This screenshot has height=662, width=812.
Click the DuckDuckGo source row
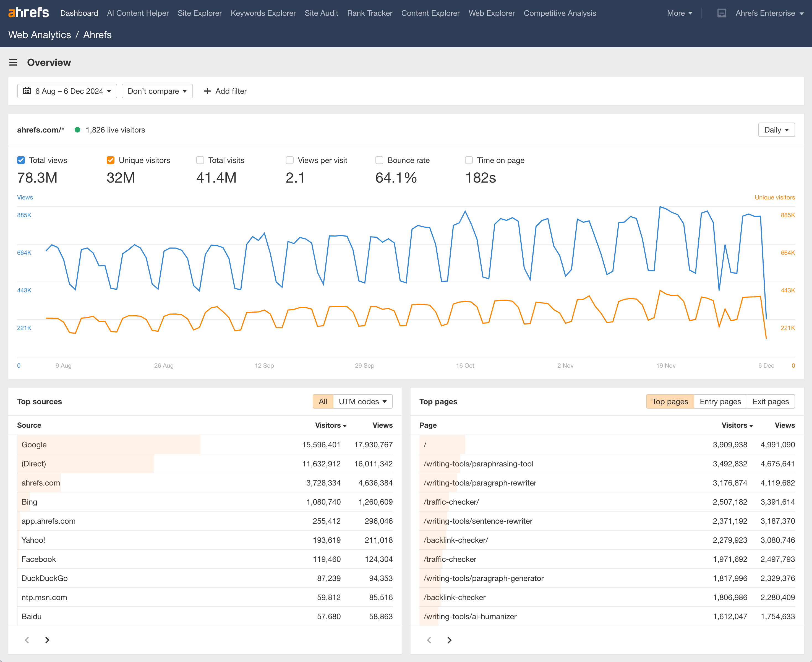click(x=205, y=578)
